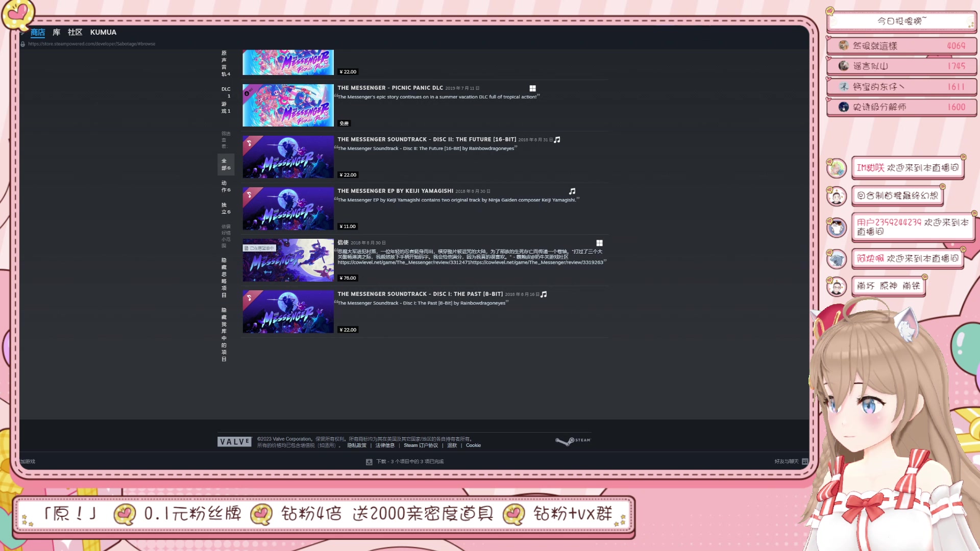Image resolution: width=980 pixels, height=551 pixels.
Task: Select the 动作 6 tag filter
Action: 226,186
